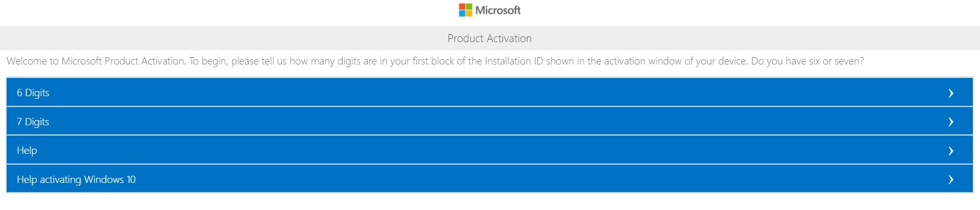Image resolution: width=980 pixels, height=210 pixels.
Task: Choose the 7 Digits option label
Action: coord(33,122)
